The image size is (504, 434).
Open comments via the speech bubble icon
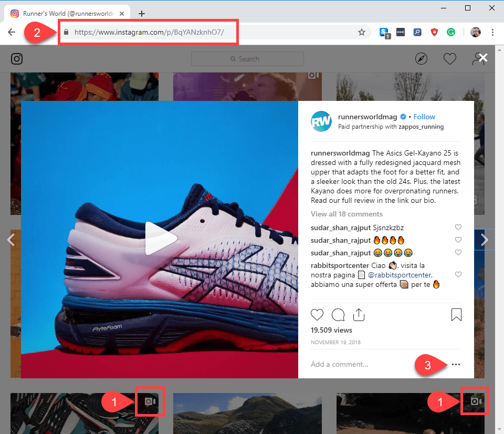[x=338, y=314]
